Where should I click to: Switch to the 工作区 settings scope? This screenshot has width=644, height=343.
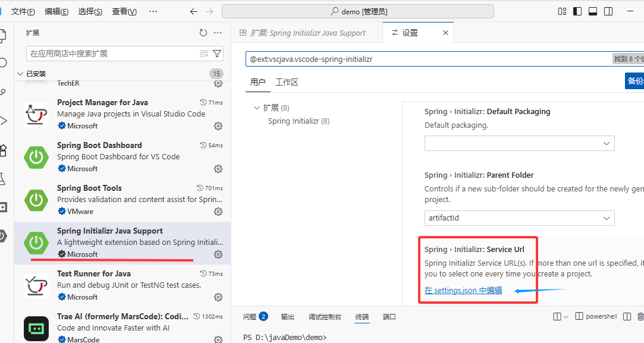tap(287, 82)
